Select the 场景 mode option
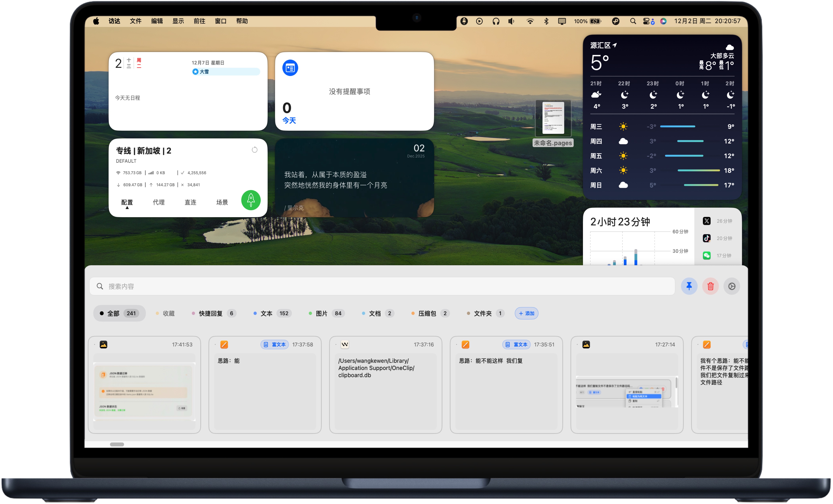This screenshot has height=504, width=833. tap(222, 202)
